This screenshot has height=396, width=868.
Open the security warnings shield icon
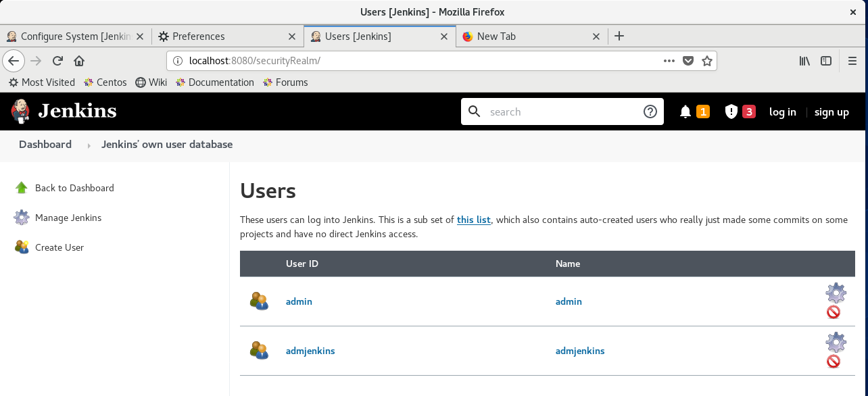click(731, 112)
